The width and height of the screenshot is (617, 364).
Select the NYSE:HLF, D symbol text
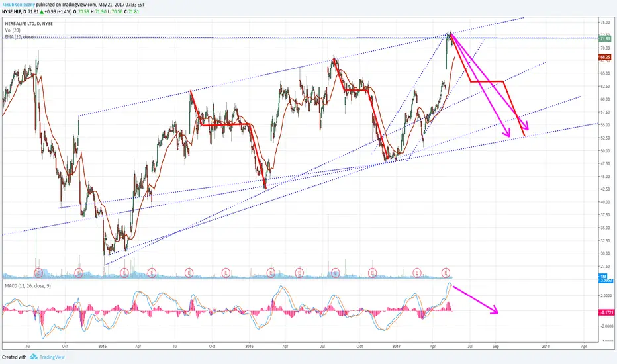(14, 11)
